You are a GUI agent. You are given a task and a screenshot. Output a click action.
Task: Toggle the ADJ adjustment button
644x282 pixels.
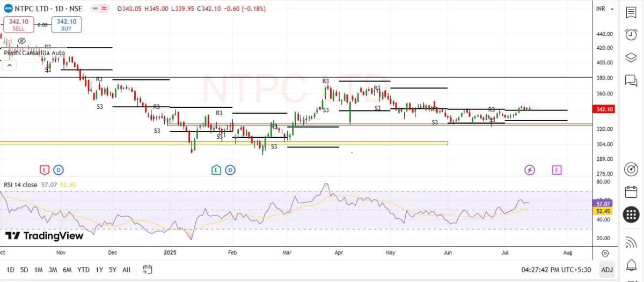coord(606,270)
